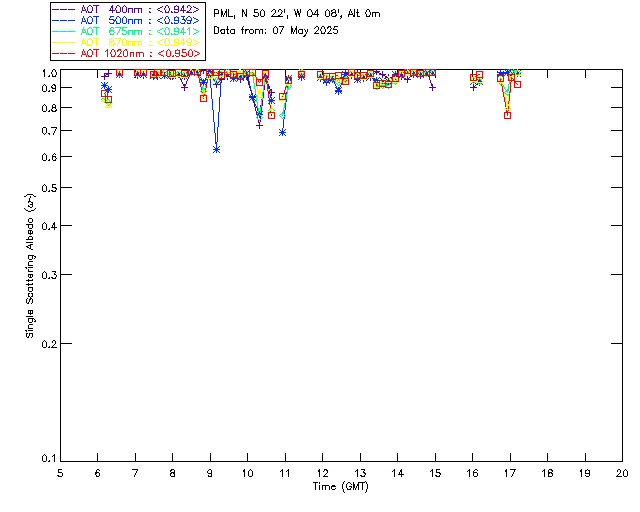Click the 12 label on time axis

click(322, 473)
